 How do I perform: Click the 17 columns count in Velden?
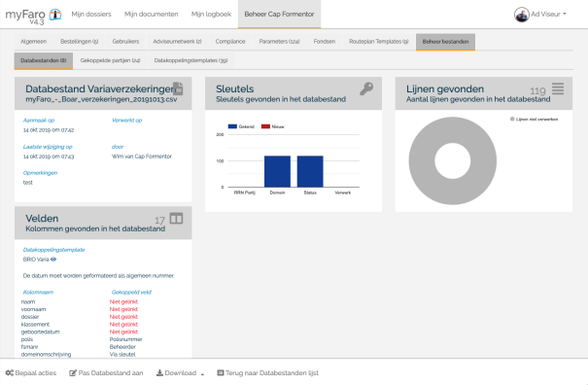[x=159, y=221]
